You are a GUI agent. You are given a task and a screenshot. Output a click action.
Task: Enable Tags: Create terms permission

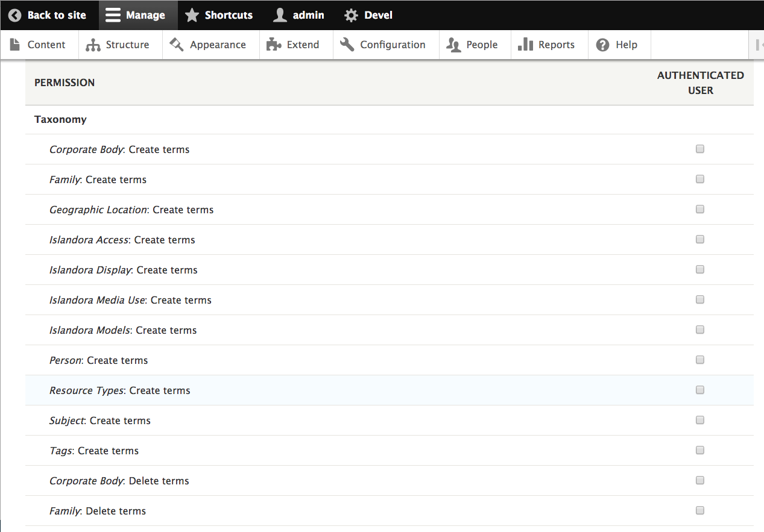700,450
